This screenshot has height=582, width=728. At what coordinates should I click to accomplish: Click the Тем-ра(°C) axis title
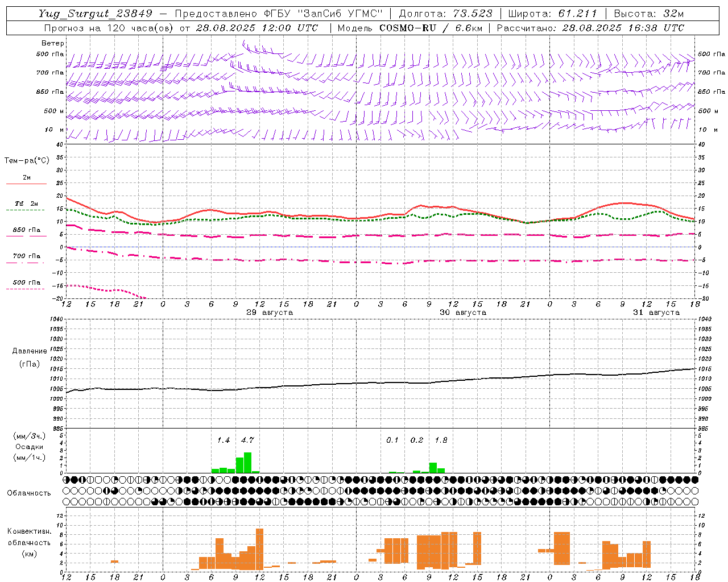(27, 161)
